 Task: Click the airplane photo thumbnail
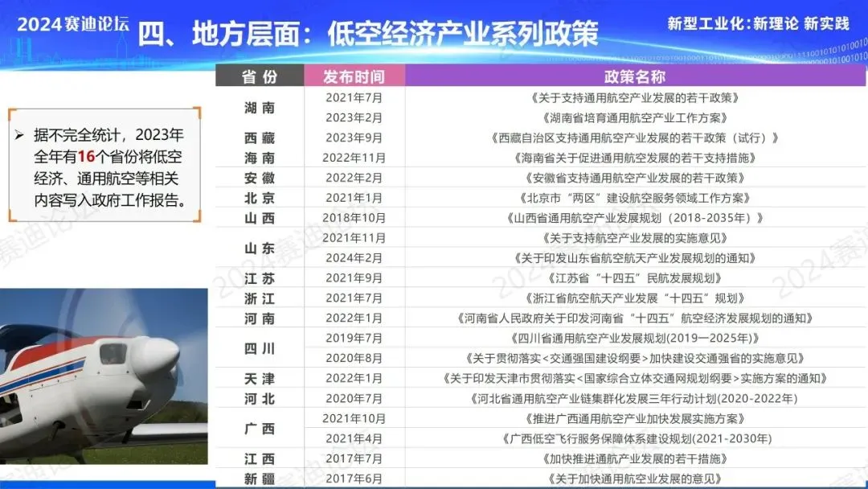pos(104,376)
